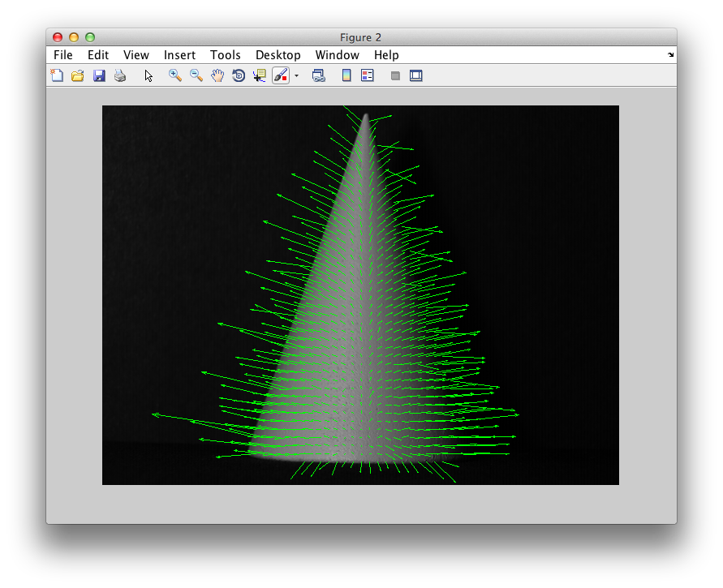Enable Pan mode

[x=217, y=75]
